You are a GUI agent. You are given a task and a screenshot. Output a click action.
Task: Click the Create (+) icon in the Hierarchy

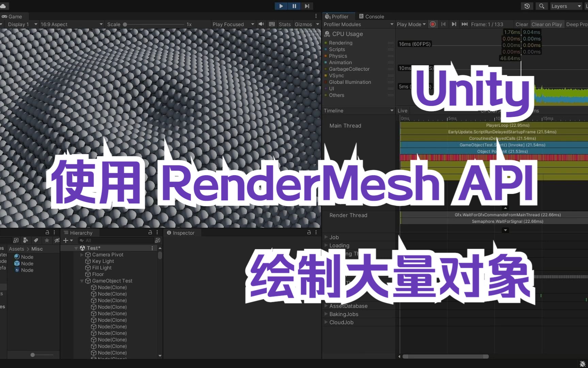(66, 240)
